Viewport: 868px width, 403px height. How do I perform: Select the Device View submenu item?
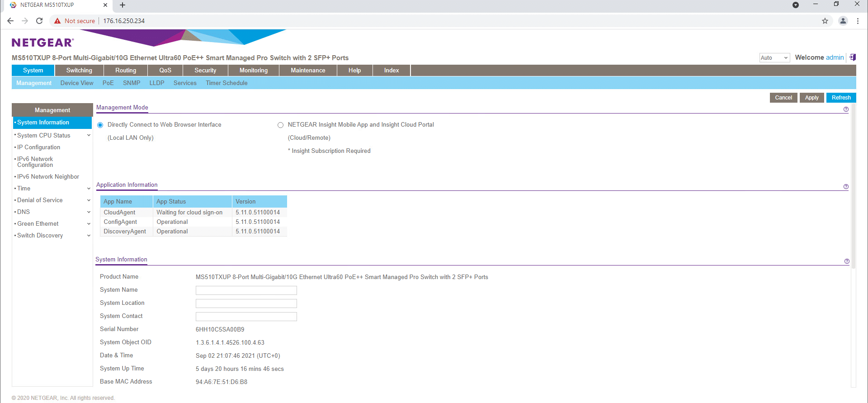pos(77,83)
